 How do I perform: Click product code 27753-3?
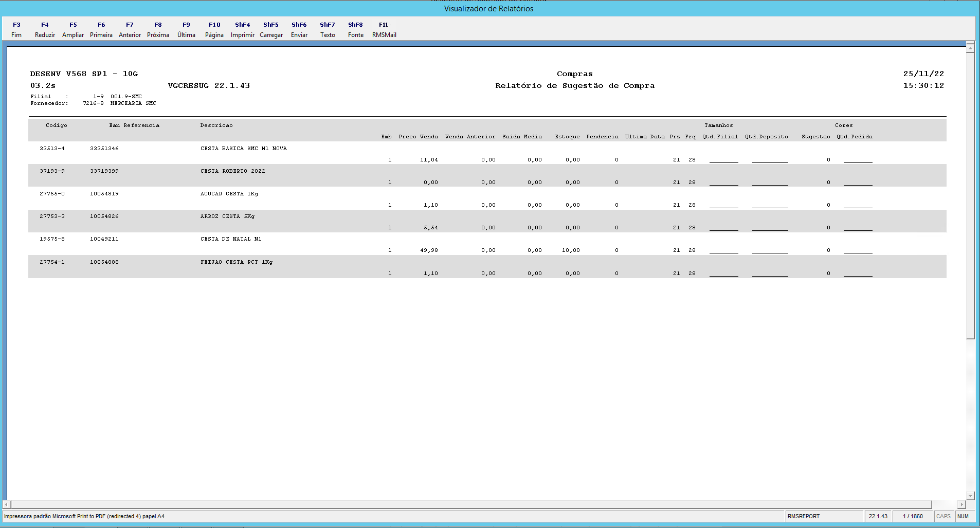pyautogui.click(x=52, y=216)
